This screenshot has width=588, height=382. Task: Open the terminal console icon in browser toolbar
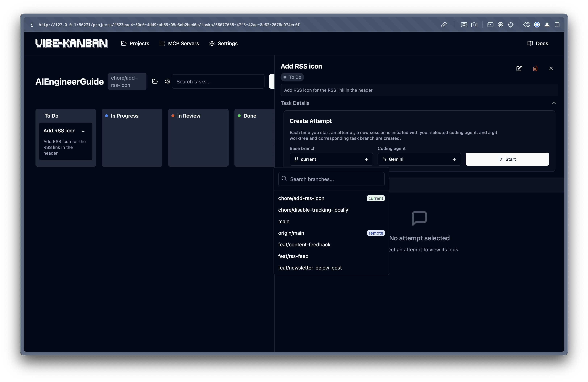click(490, 25)
